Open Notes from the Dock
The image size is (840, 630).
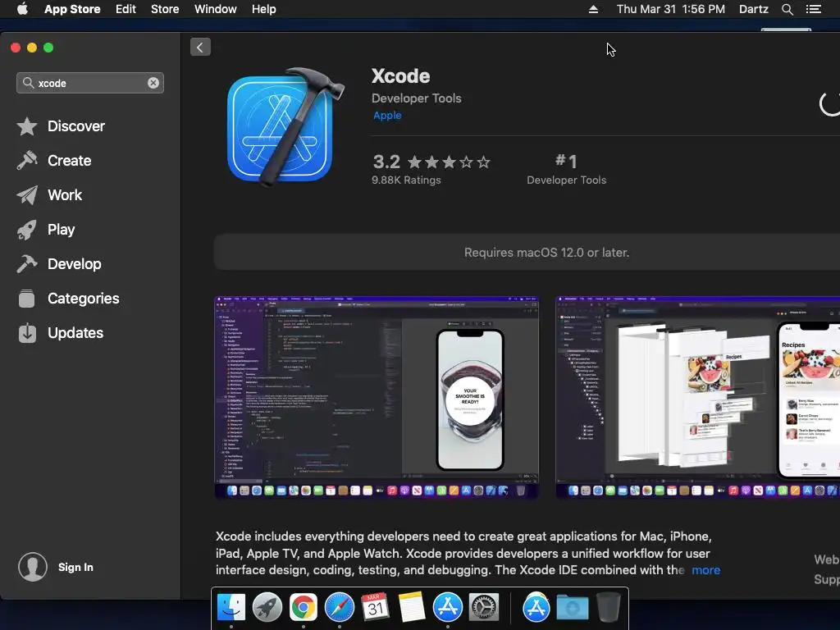tap(412, 608)
